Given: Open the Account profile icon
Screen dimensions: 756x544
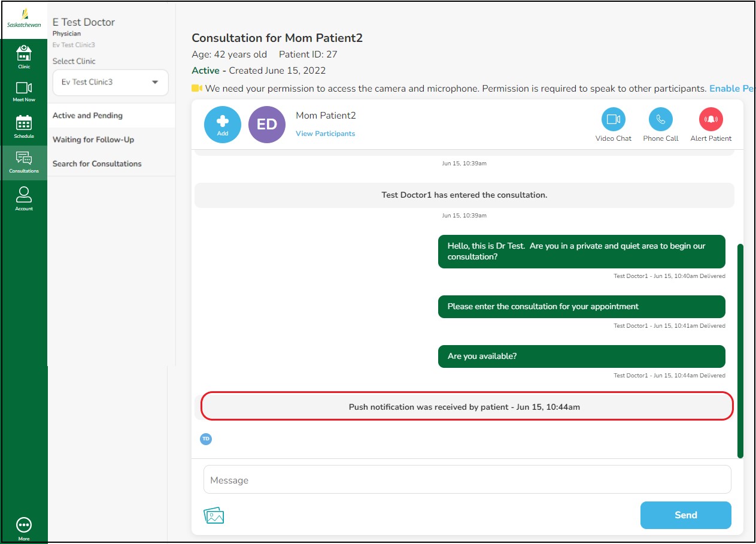Looking at the screenshot, I should (24, 198).
